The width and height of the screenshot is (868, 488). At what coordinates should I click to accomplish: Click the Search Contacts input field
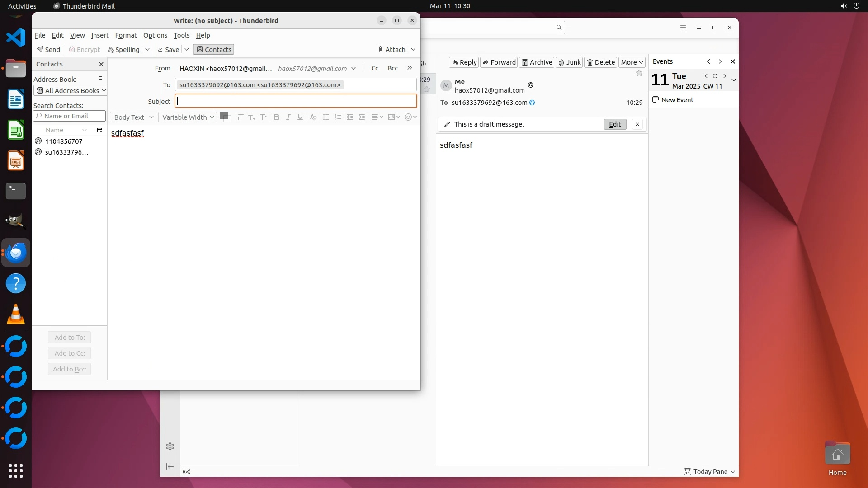click(70, 116)
